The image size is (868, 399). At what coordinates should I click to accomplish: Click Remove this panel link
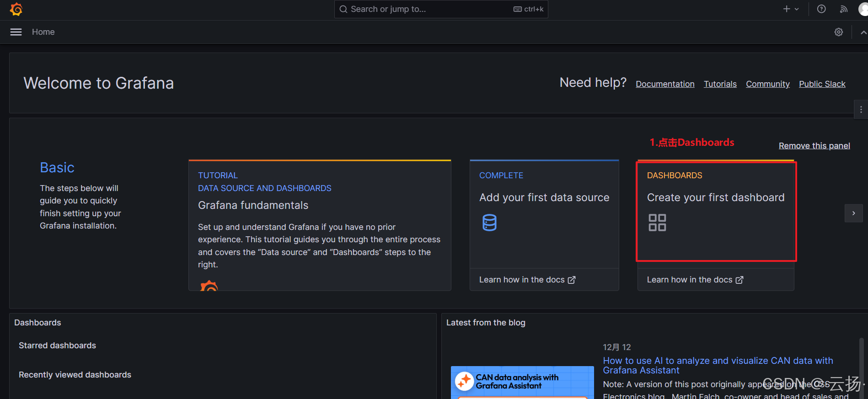[x=814, y=146]
